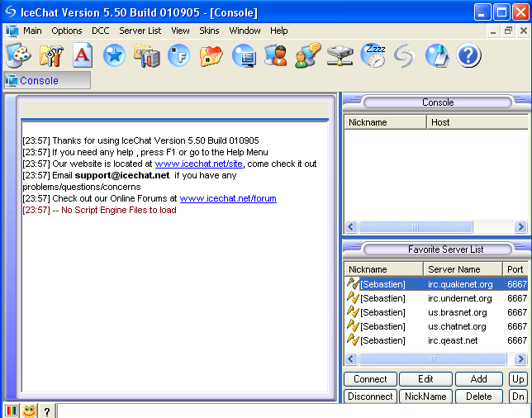Open the Server List menu

(x=140, y=31)
